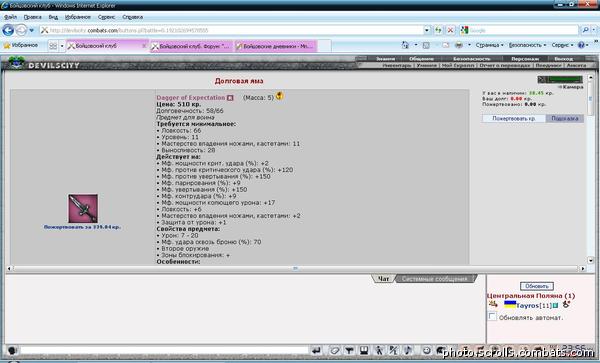Click the smiley clock icon in chat bar

[x=426, y=350]
